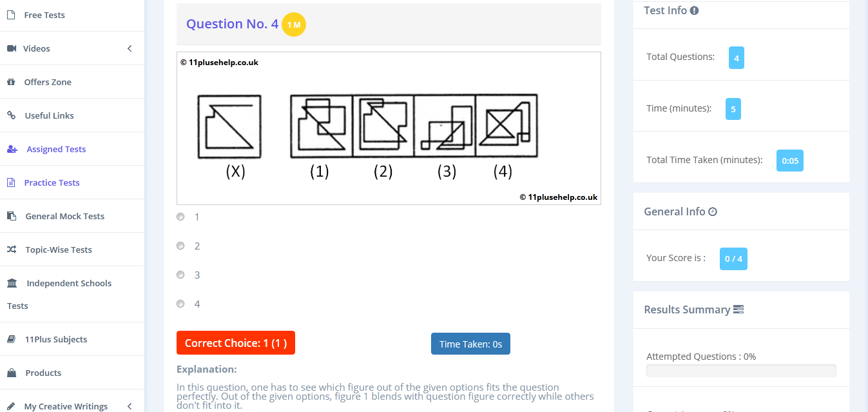868x412 pixels.
Task: Expand My Creative Writings chevron
Action: (x=130, y=406)
